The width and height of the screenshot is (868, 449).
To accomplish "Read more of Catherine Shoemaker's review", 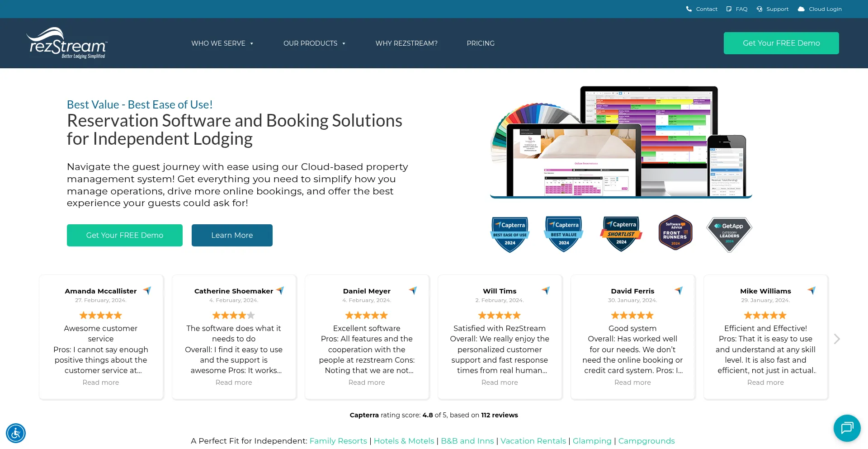I will 234,383.
